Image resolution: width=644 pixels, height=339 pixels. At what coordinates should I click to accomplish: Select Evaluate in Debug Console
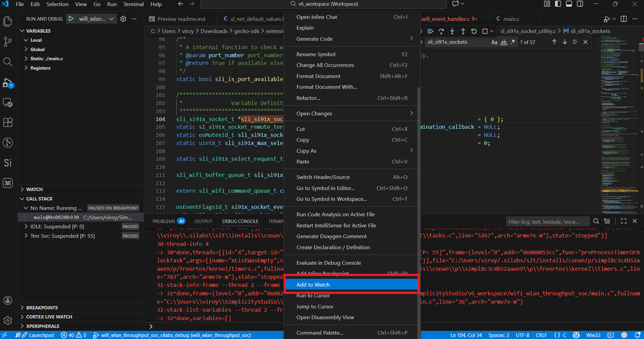328,263
